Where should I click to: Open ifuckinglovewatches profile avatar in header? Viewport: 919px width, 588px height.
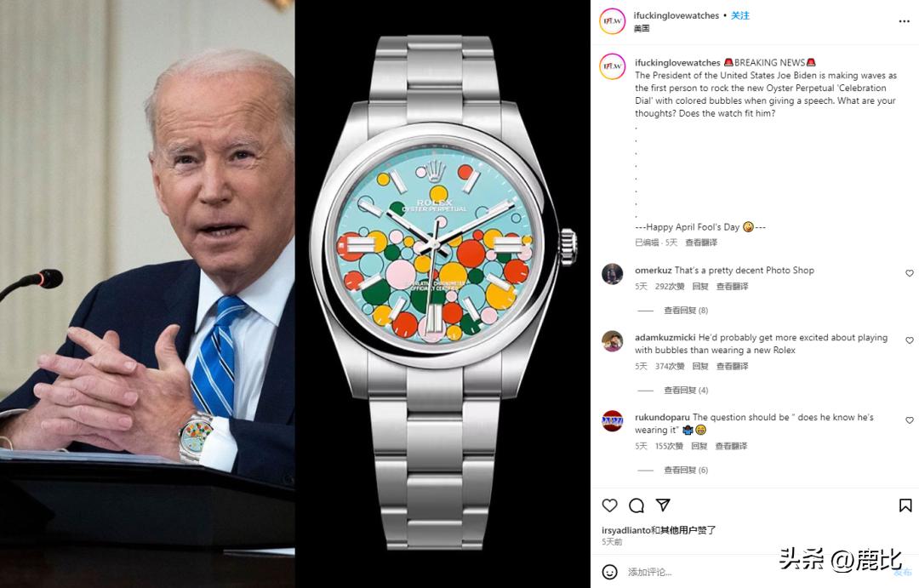pos(612,21)
